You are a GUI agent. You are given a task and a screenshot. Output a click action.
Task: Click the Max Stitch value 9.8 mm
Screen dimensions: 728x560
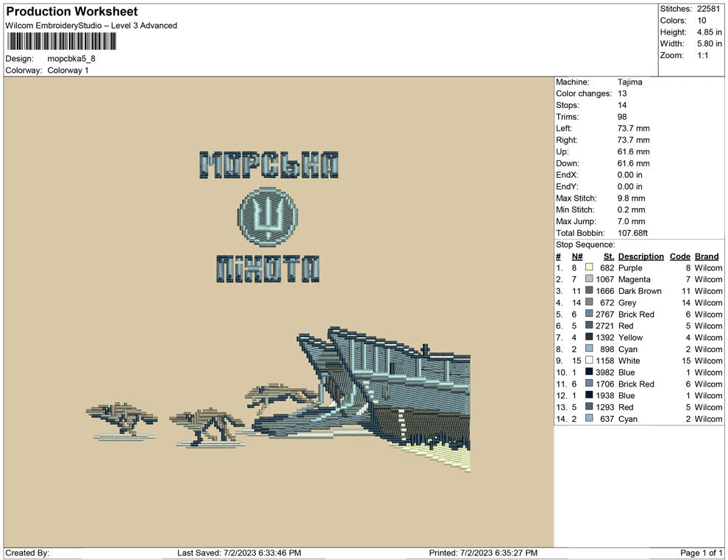tap(631, 198)
